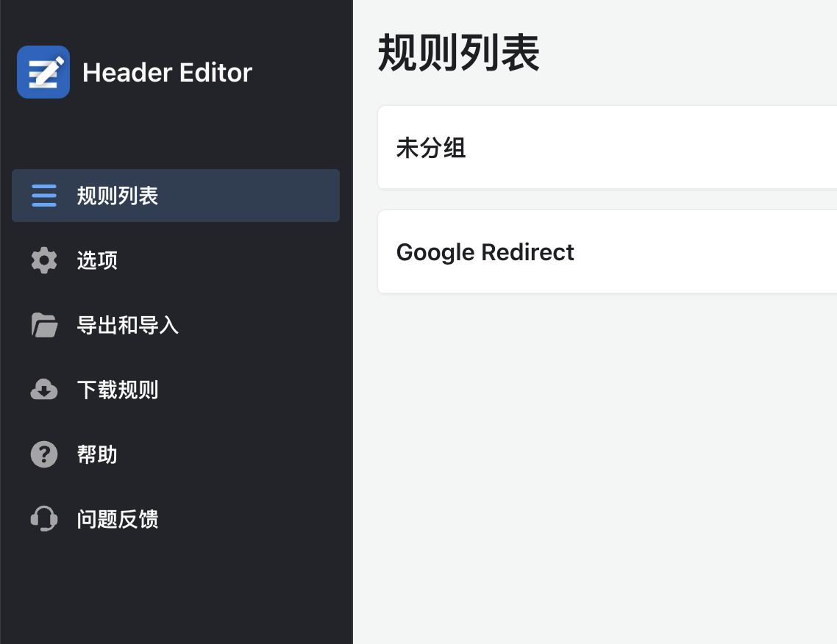Click the export and import folder icon
Viewport: 837px width, 644px height.
[x=44, y=325]
